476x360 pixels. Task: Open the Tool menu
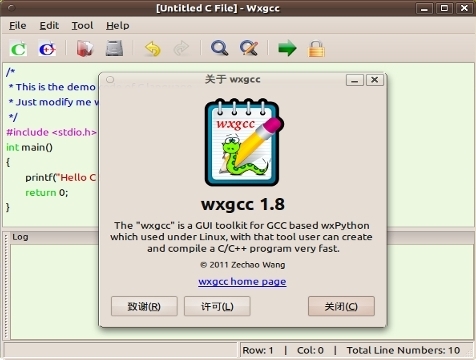[x=82, y=26]
